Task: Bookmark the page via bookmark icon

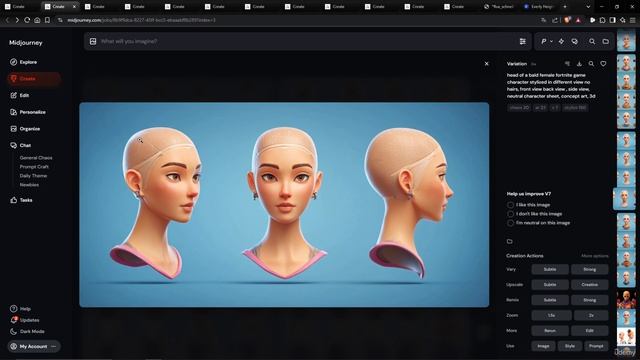Action: coord(47,20)
